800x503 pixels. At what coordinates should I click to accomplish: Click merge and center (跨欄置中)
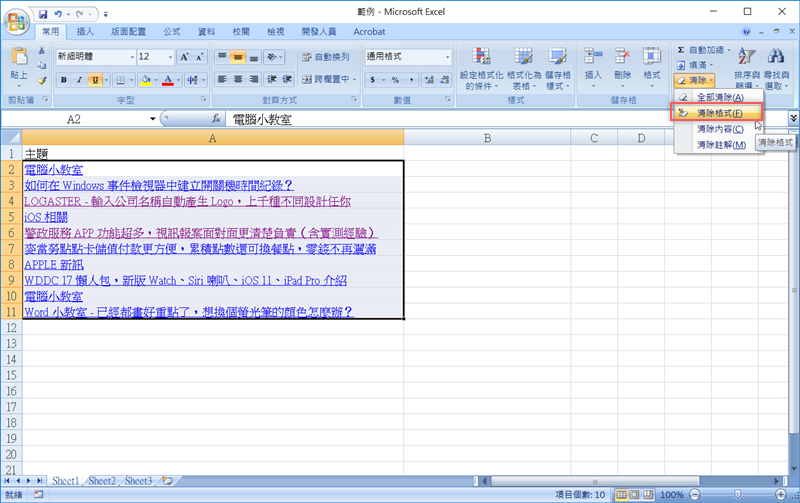326,79
